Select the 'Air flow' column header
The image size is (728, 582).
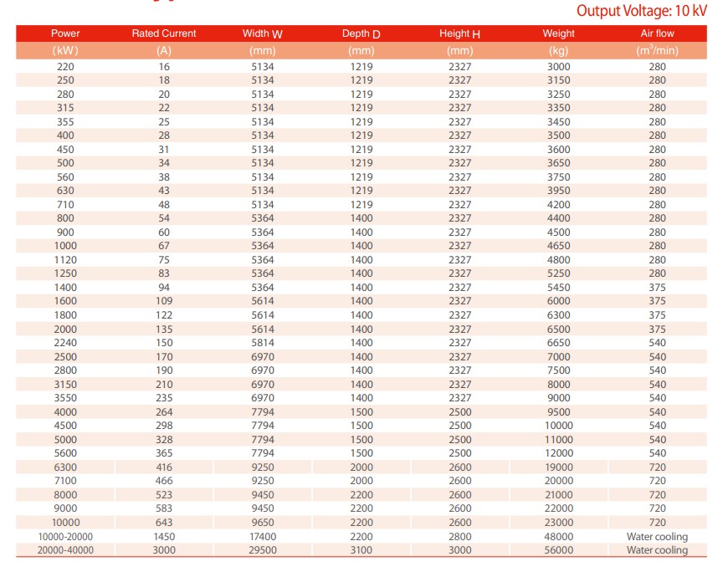tap(657, 33)
